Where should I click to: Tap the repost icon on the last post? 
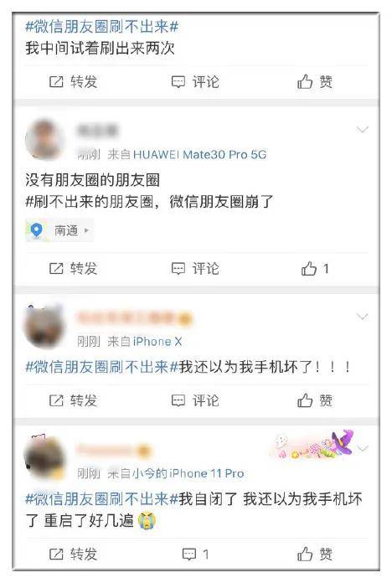tap(56, 555)
